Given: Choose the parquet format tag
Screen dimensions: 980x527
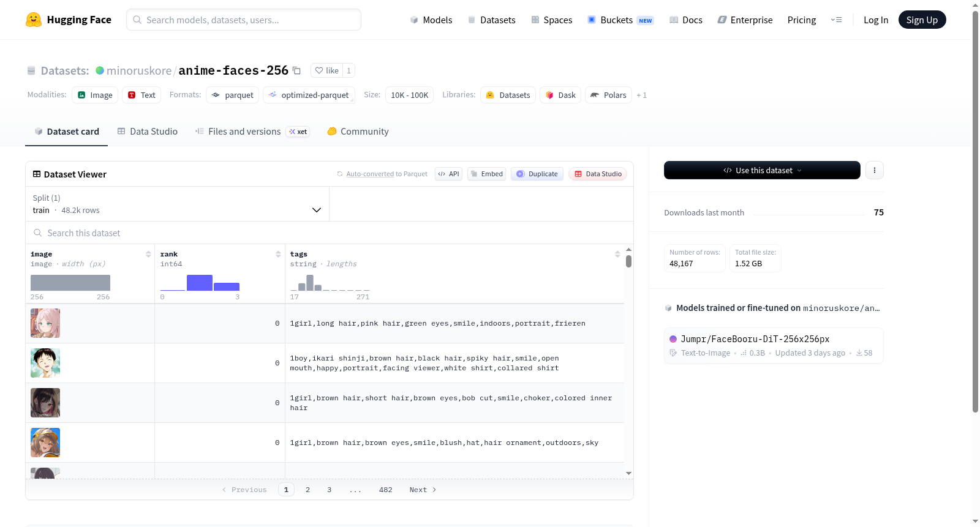Looking at the screenshot, I should click(233, 95).
